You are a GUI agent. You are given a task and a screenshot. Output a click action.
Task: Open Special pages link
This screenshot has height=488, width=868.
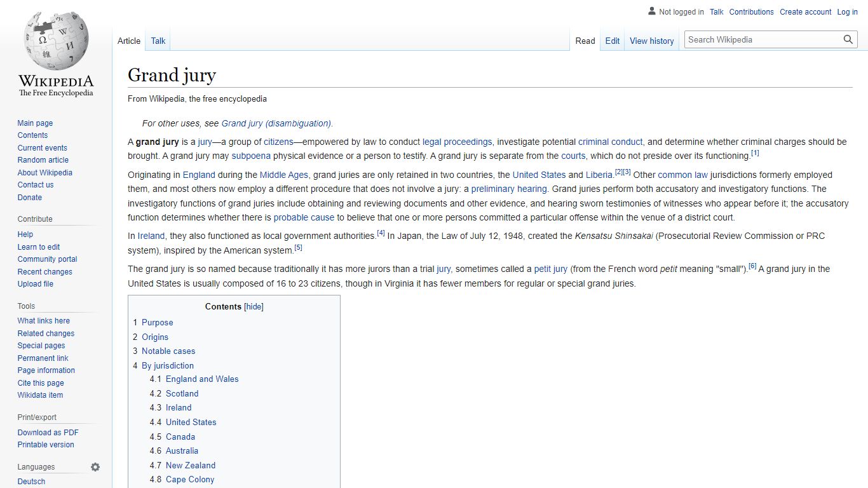(x=41, y=346)
